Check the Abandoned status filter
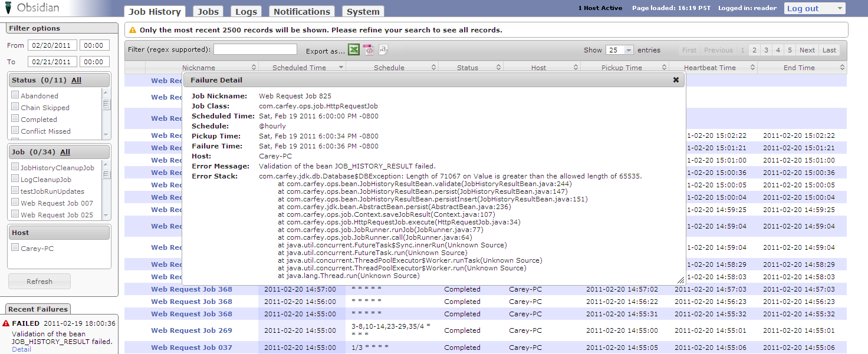 coord(15,95)
